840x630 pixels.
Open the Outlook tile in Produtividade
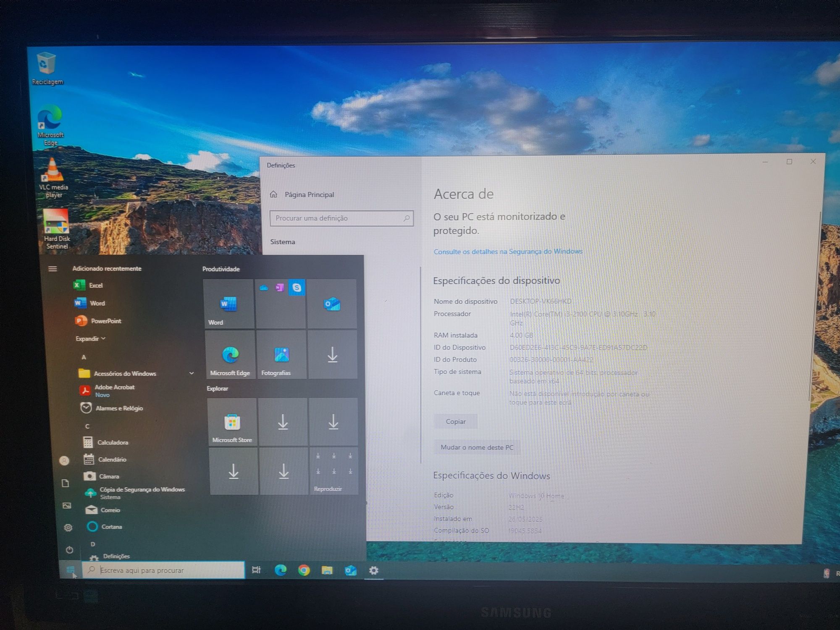point(332,304)
